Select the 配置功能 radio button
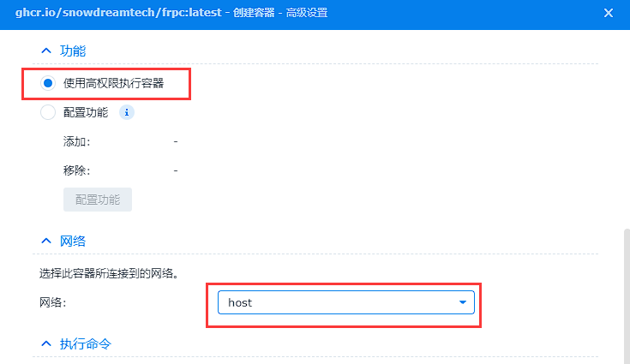The image size is (630, 364). (48, 112)
